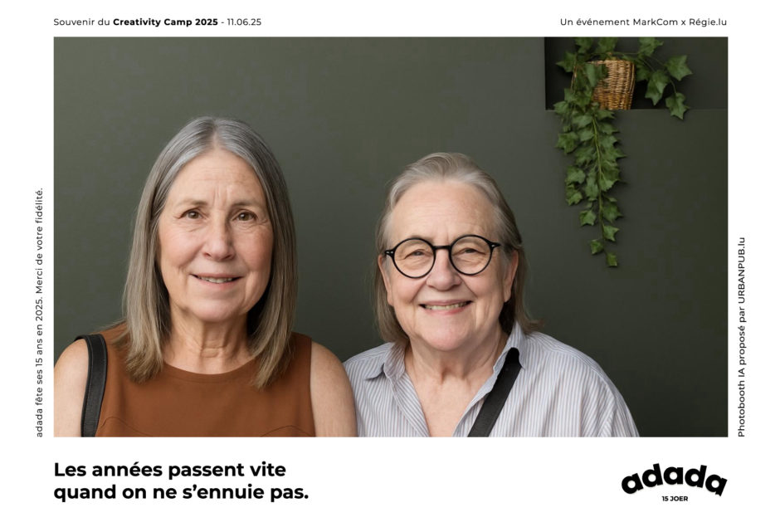Click the 'quand on ne s'ennuie pas.' line
The image size is (780, 532).
tap(181, 492)
